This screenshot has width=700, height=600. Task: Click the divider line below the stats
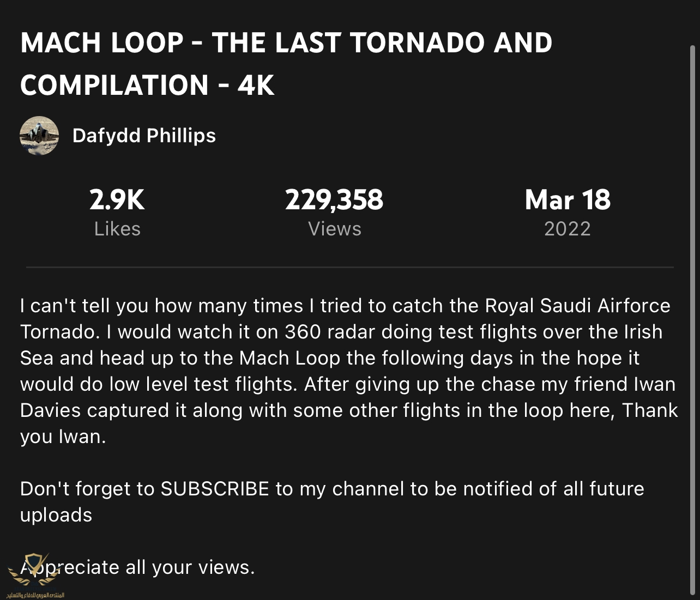[349, 267]
